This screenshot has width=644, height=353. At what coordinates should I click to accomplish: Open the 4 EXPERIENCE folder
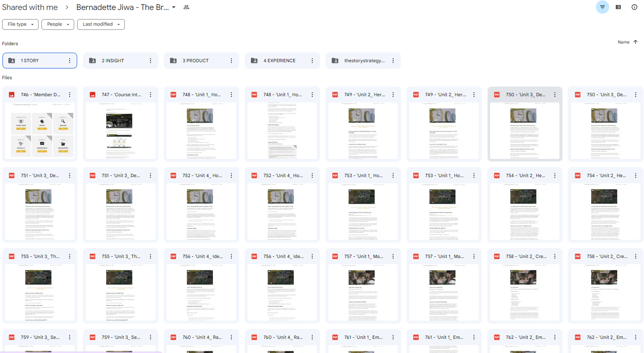[282, 61]
